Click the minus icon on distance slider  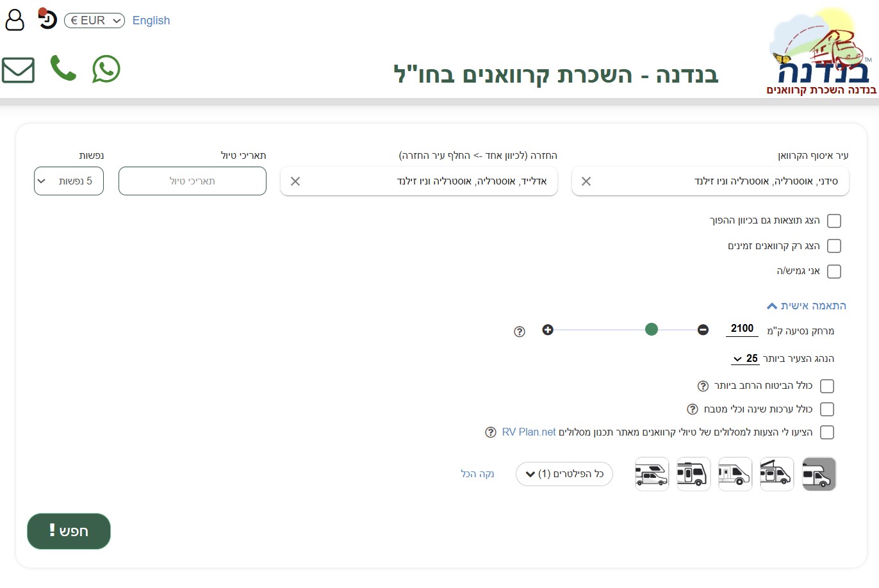click(703, 330)
